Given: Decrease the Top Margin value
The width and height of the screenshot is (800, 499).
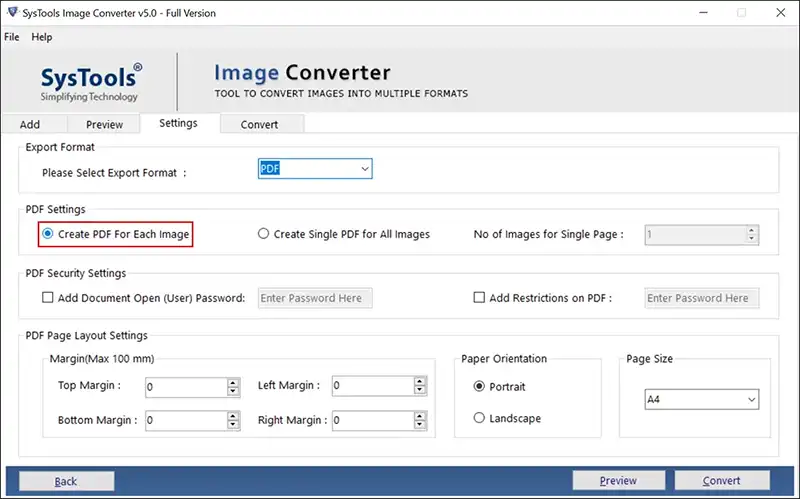Looking at the screenshot, I should 233,392.
